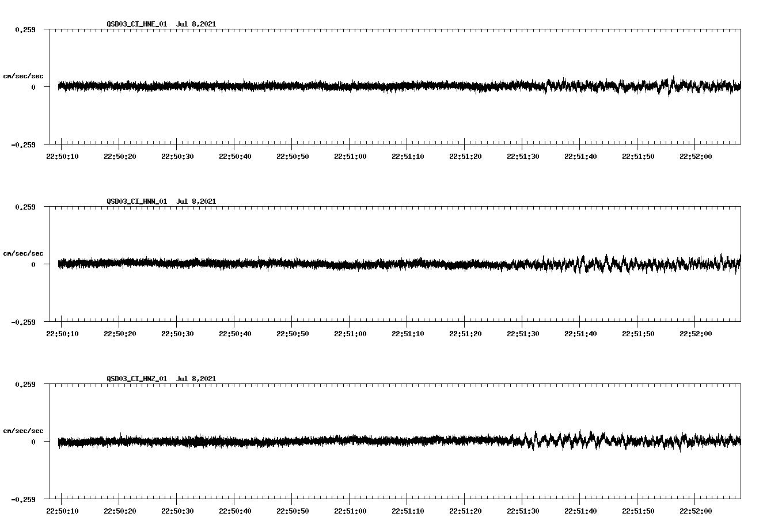782x532 pixels.
Task: Click the 22:50:10 time label on top axis
Action: pyautogui.click(x=63, y=155)
